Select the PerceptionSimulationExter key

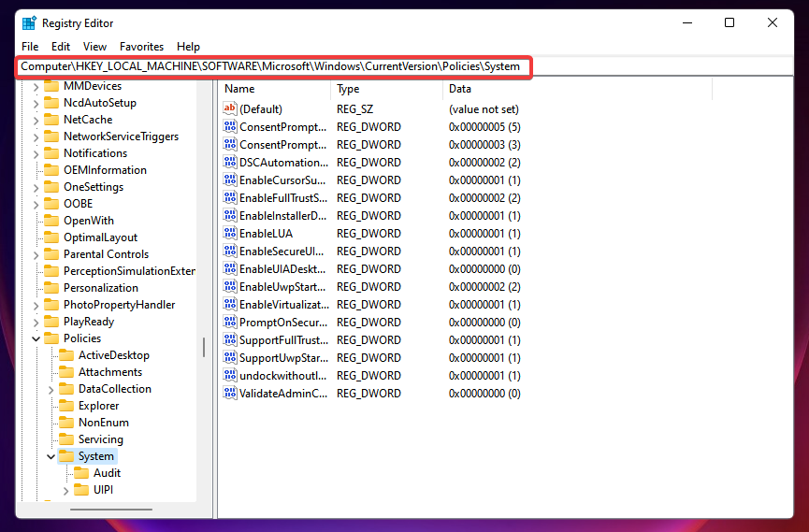click(x=129, y=271)
